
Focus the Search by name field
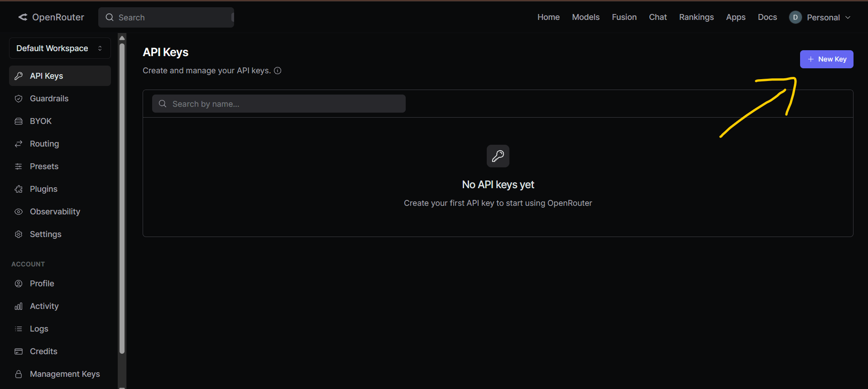[278, 104]
